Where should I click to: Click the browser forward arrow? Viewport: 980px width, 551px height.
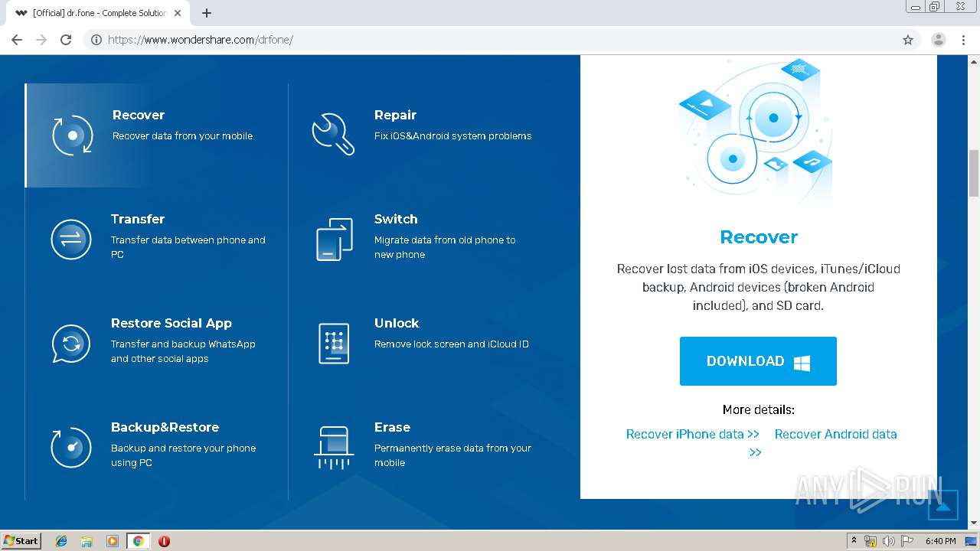coord(41,40)
